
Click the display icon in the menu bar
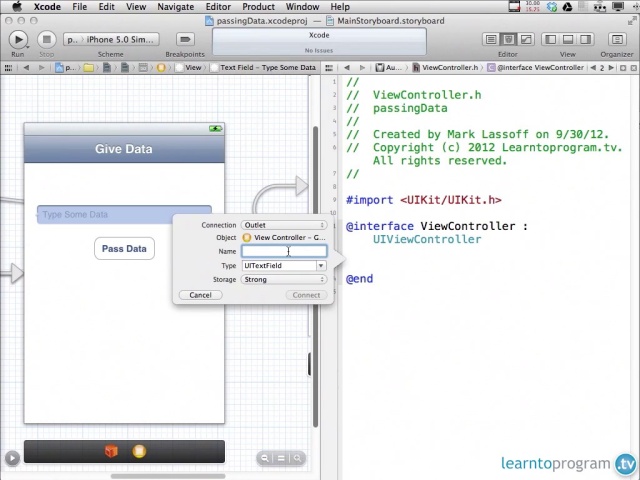pos(618,7)
